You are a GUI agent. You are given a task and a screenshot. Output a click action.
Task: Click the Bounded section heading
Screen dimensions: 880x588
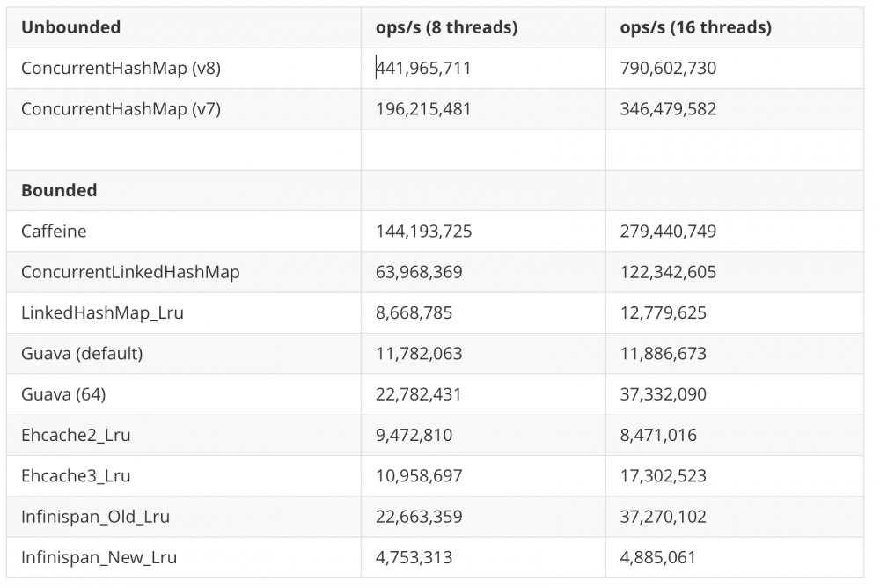59,190
